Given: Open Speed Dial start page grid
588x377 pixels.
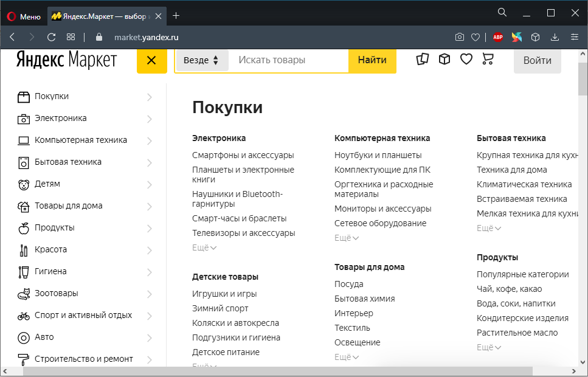Looking at the screenshot, I should pyautogui.click(x=71, y=37).
